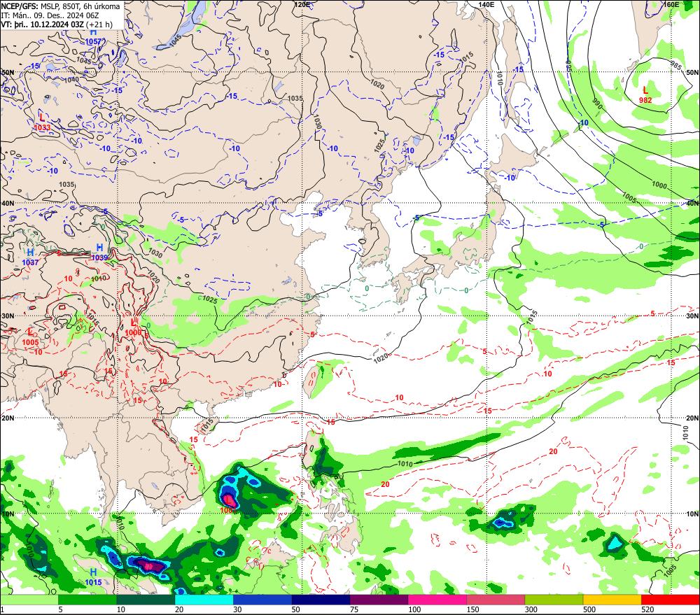Click the 1000 isobar label east of Japan

(659, 185)
